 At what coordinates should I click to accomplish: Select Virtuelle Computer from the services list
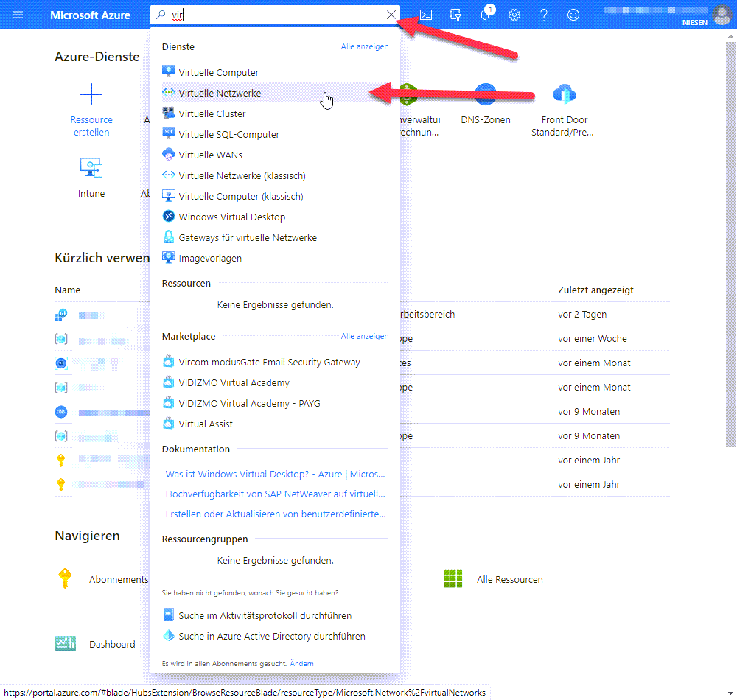pos(275,72)
